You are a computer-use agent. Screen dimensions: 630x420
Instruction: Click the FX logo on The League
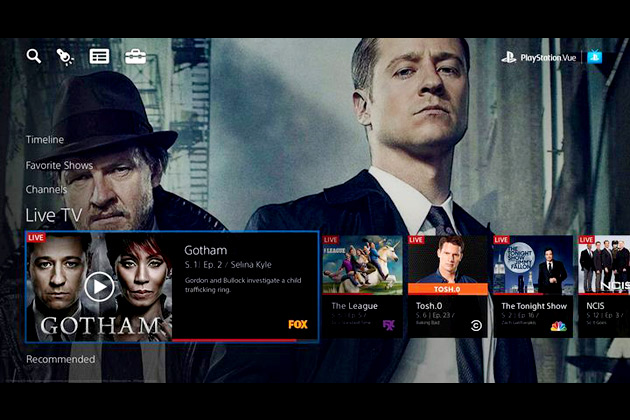[389, 325]
